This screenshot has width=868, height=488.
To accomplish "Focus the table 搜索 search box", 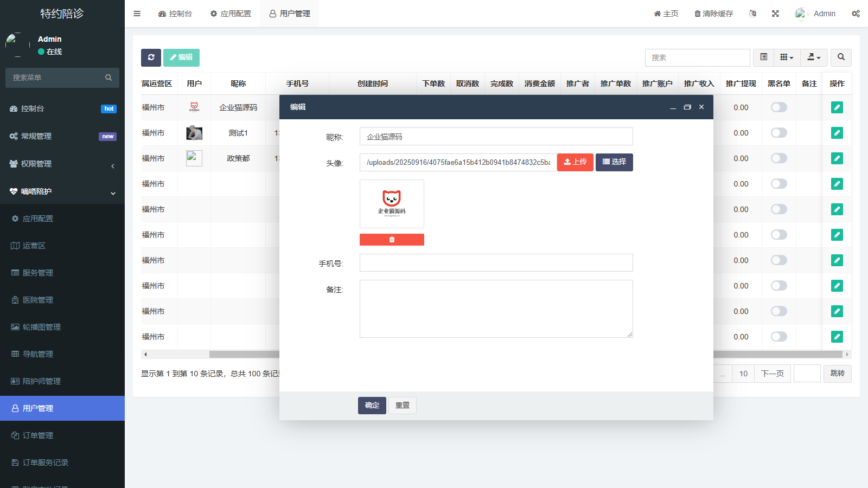I will coord(698,57).
